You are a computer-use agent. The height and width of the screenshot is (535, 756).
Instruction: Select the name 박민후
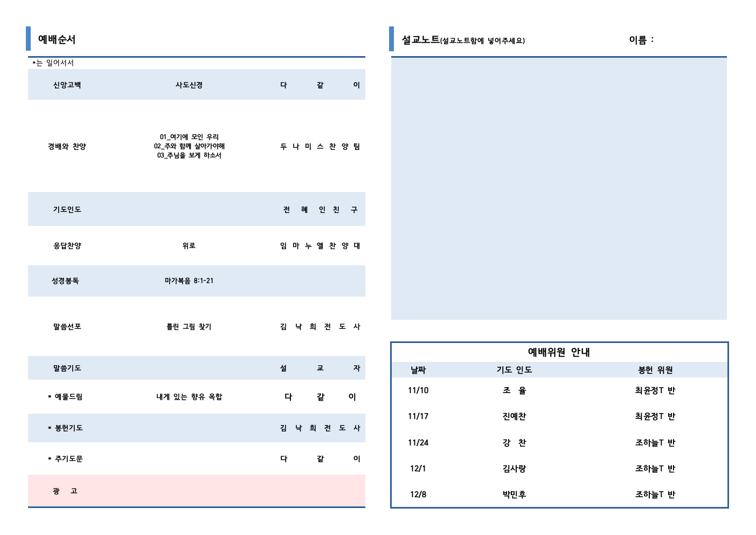pos(514,495)
